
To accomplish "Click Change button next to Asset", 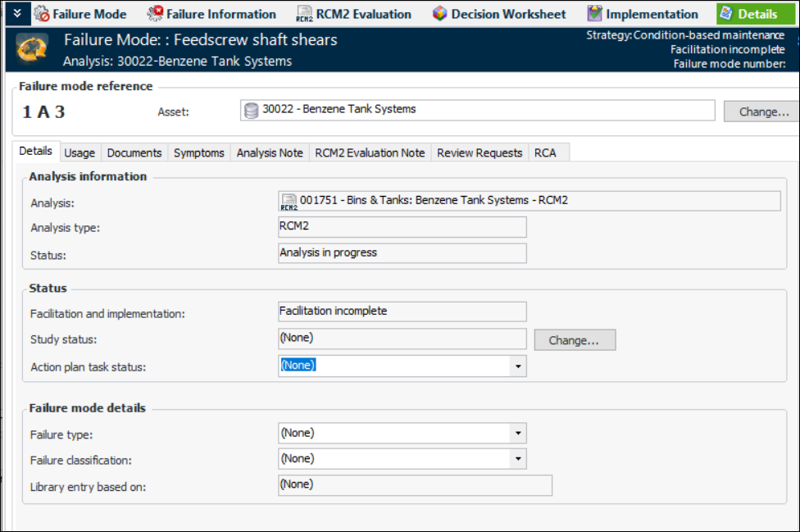I will [762, 111].
